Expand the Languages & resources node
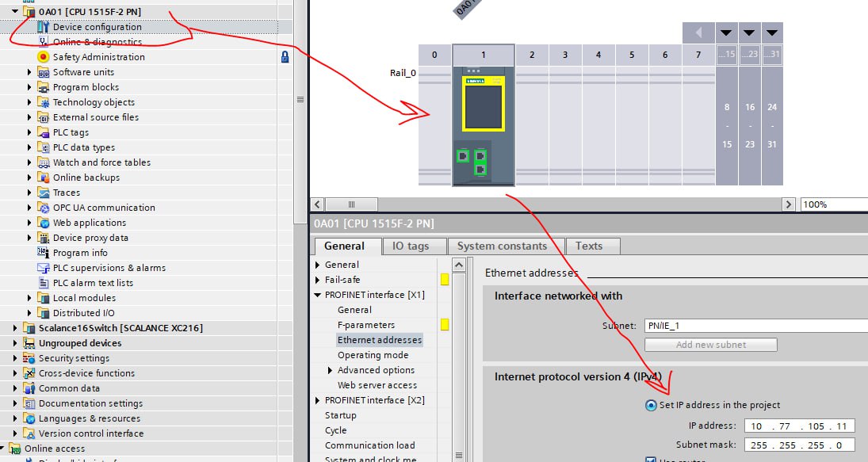This screenshot has width=868, height=462. pyautogui.click(x=15, y=418)
